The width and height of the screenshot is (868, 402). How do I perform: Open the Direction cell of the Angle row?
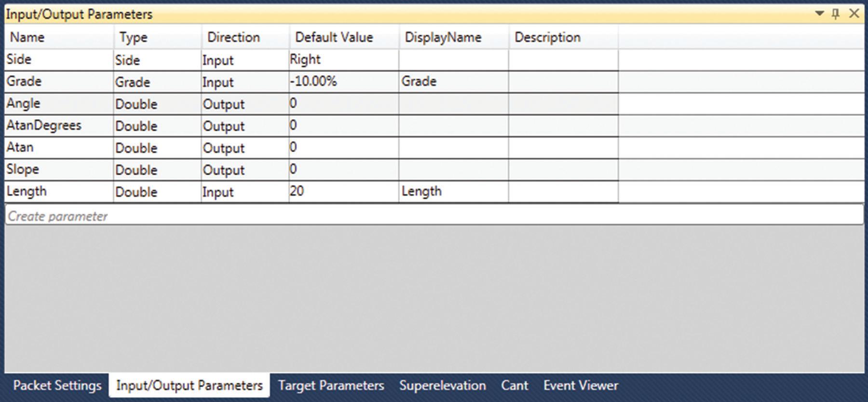[245, 104]
